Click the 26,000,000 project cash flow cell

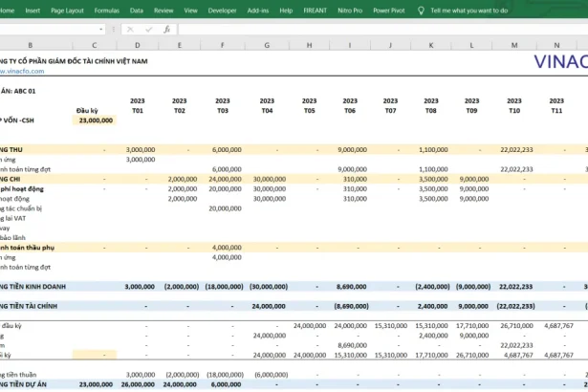pos(138,384)
